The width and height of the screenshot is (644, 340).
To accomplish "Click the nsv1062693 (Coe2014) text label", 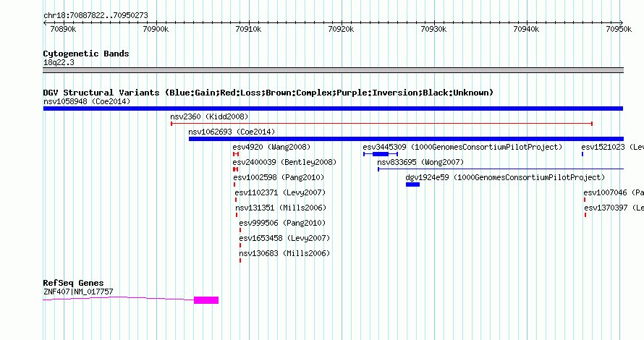I will pos(232,132).
